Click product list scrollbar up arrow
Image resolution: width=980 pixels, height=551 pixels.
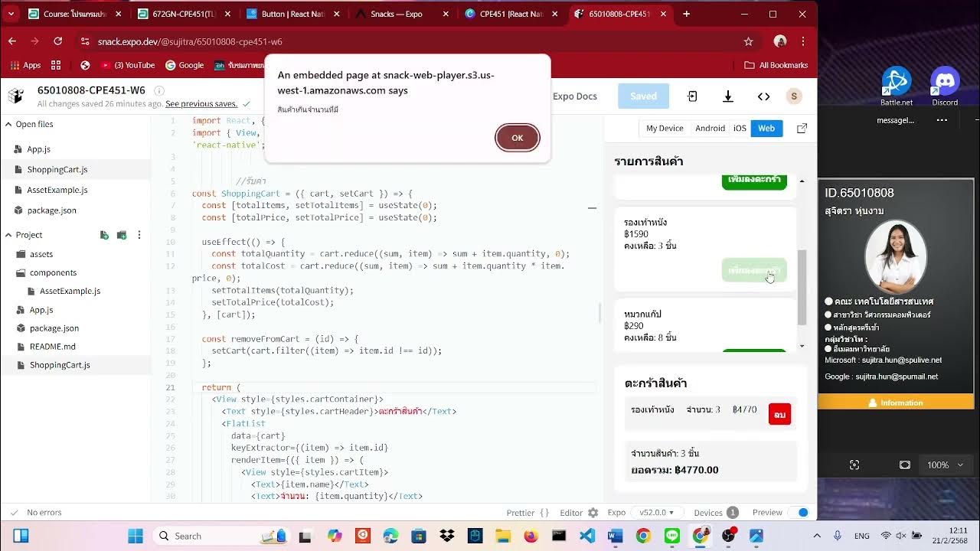point(802,181)
